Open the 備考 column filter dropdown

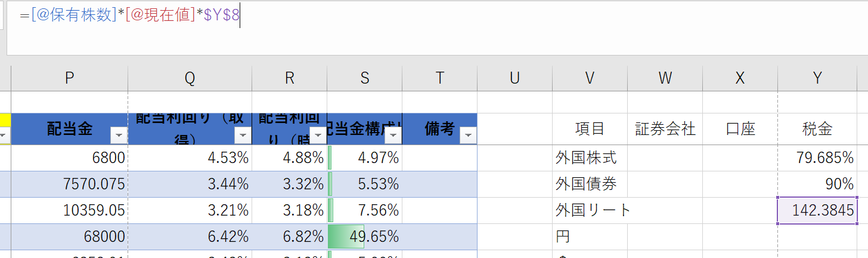pos(468,136)
